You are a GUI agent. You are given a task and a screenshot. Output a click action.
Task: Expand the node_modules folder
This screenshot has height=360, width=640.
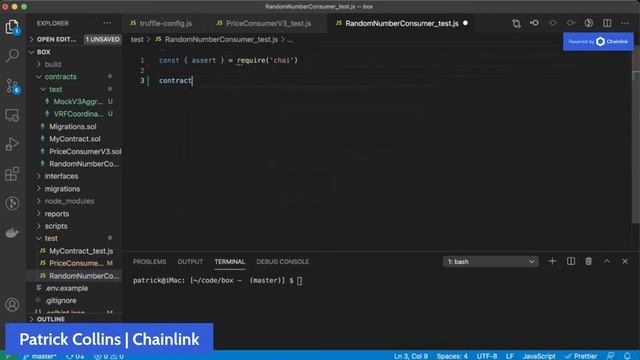[x=69, y=201]
